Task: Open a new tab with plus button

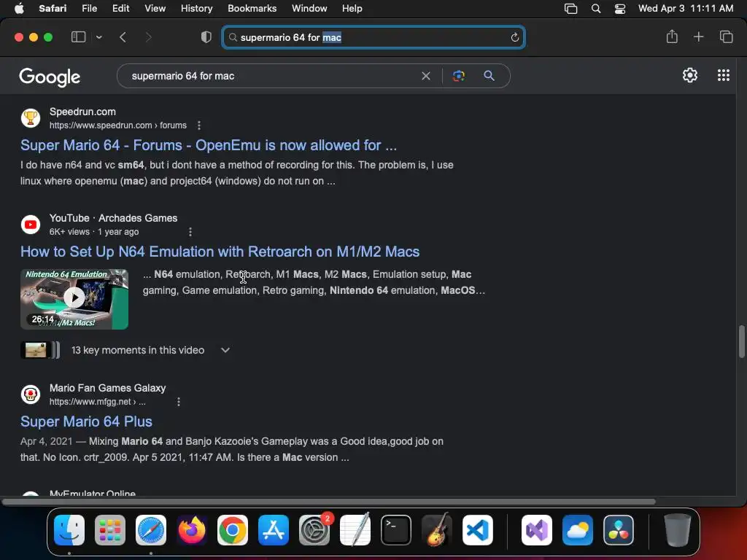Action: [698, 36]
